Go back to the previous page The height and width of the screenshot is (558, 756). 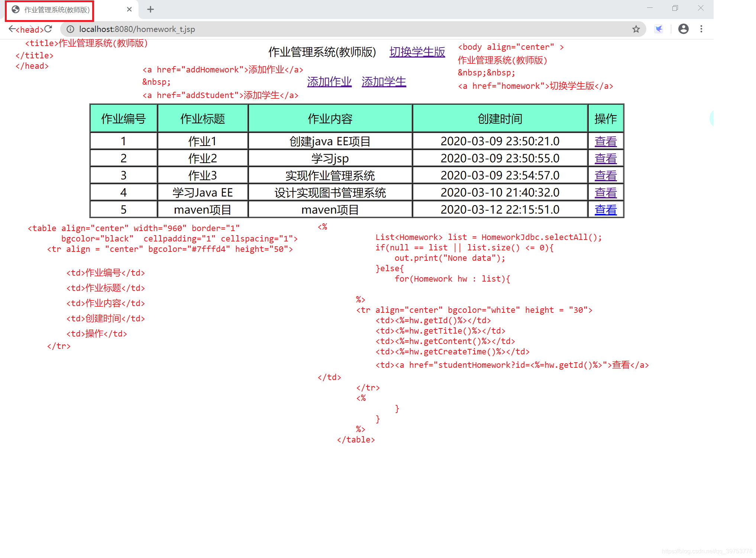(x=12, y=29)
